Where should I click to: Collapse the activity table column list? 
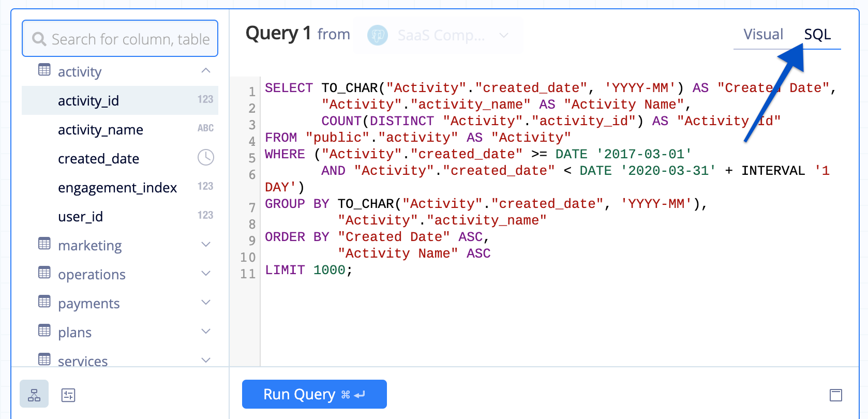click(x=205, y=70)
